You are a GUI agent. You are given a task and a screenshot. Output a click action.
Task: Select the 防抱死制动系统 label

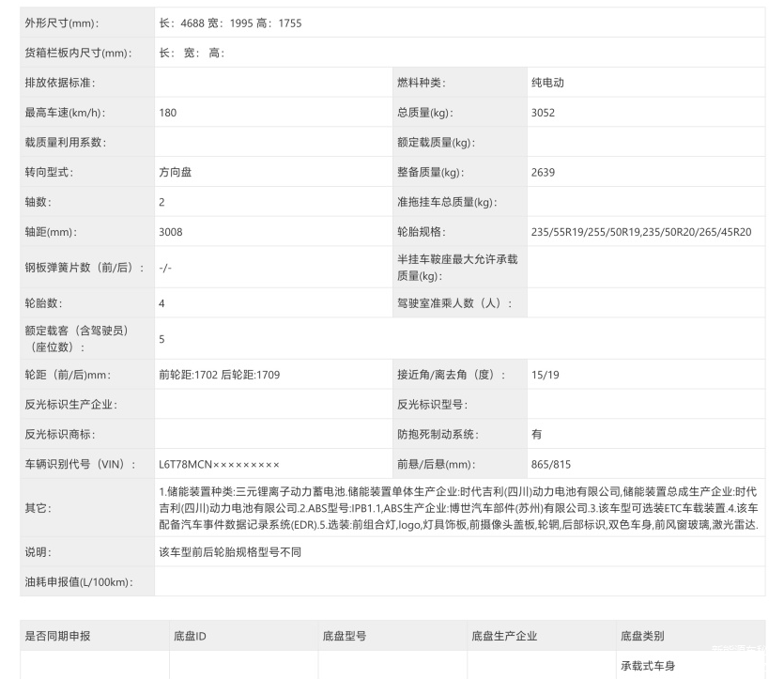pyautogui.click(x=438, y=435)
